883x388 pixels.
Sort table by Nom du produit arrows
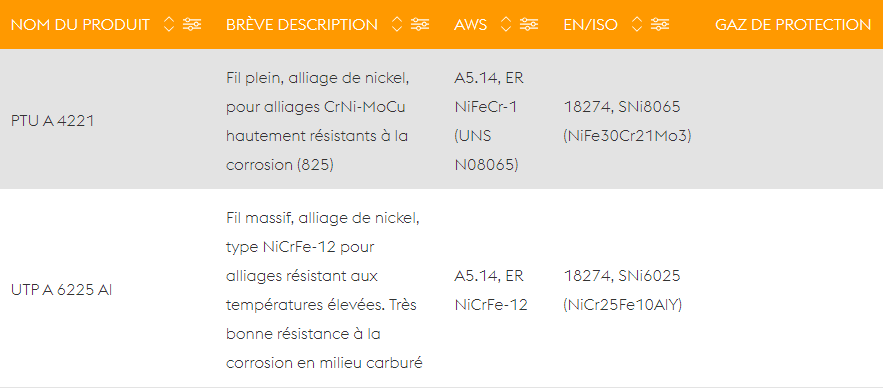point(169,24)
